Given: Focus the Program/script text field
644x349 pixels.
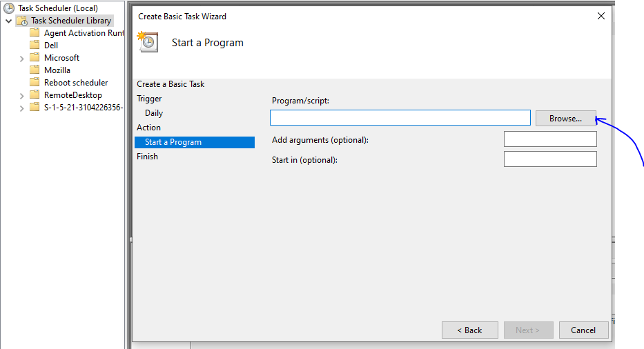Looking at the screenshot, I should pos(400,117).
